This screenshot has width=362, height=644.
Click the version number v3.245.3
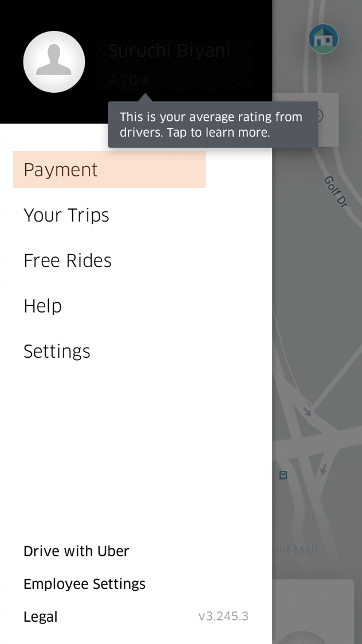coord(223,616)
